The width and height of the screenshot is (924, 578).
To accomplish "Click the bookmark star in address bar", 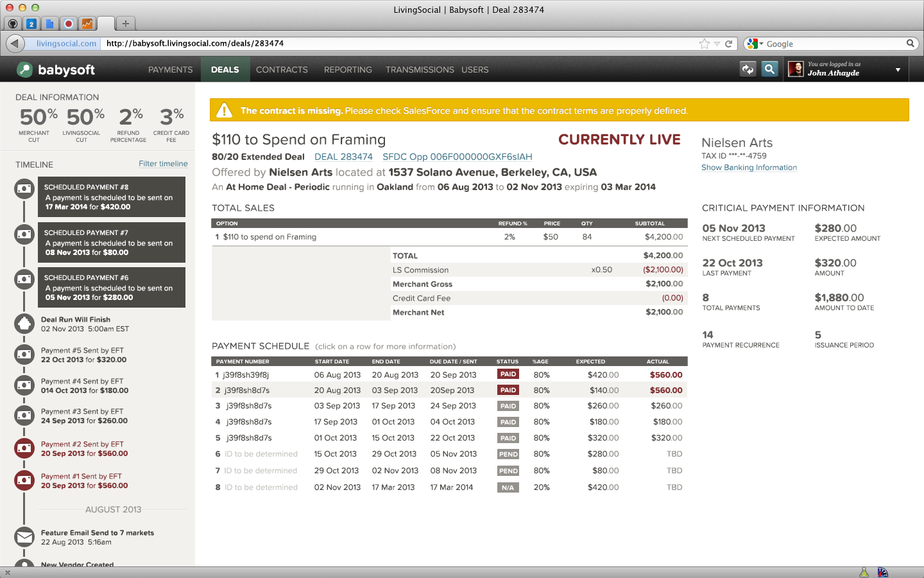I will (705, 44).
